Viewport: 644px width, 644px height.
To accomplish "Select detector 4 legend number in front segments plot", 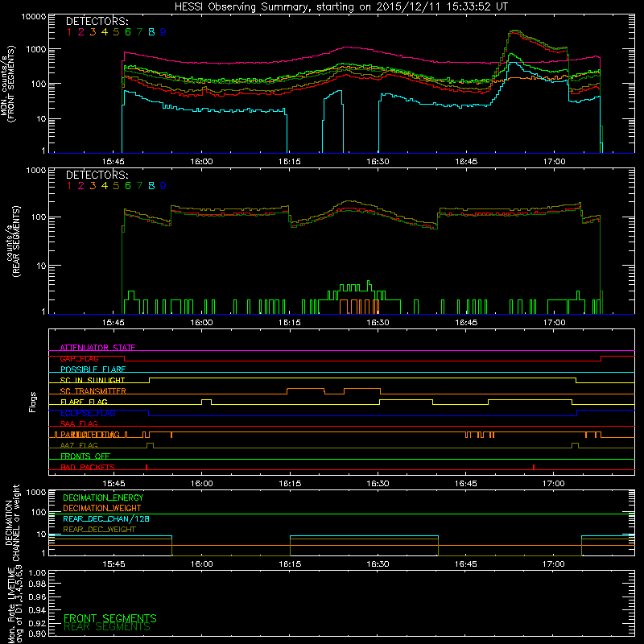I will [x=105, y=32].
